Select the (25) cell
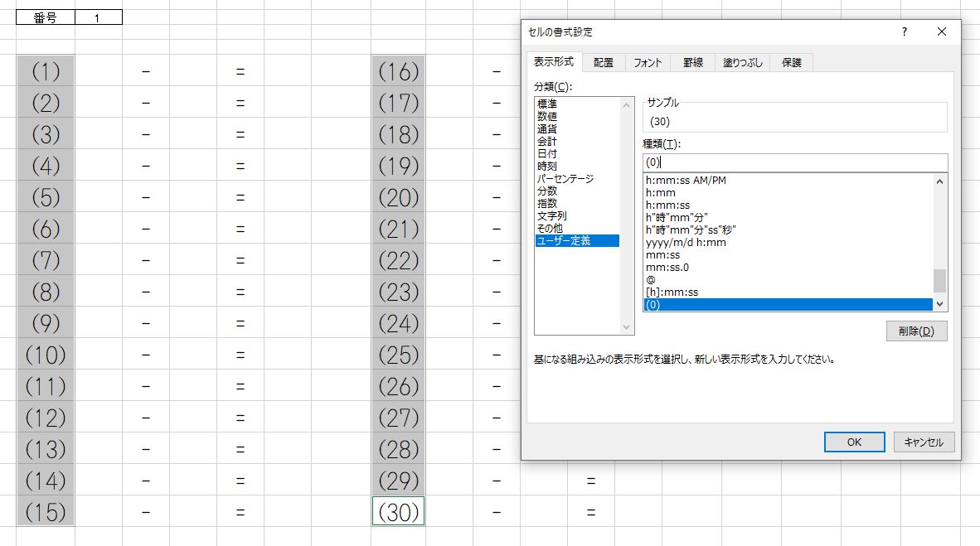 tap(398, 355)
